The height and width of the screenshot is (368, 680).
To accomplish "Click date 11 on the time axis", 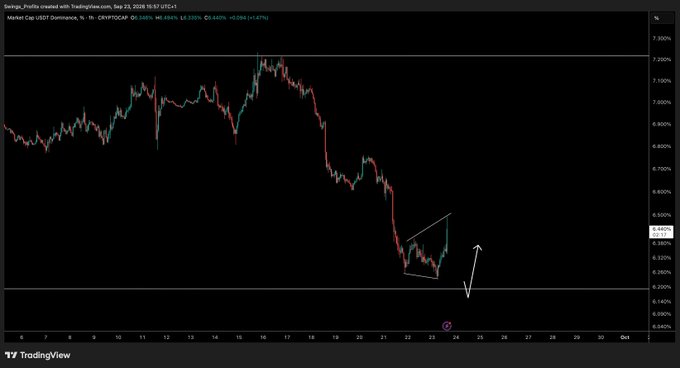I will (x=142, y=337).
